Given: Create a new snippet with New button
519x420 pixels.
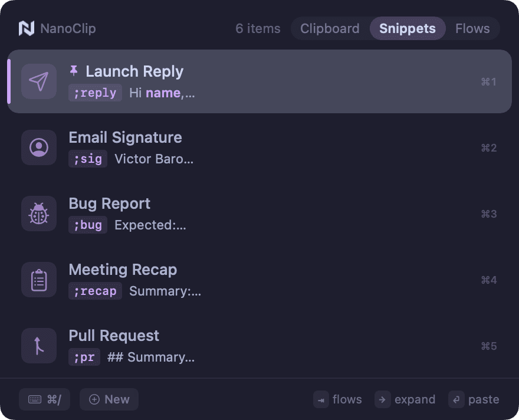Looking at the screenshot, I should click(109, 399).
